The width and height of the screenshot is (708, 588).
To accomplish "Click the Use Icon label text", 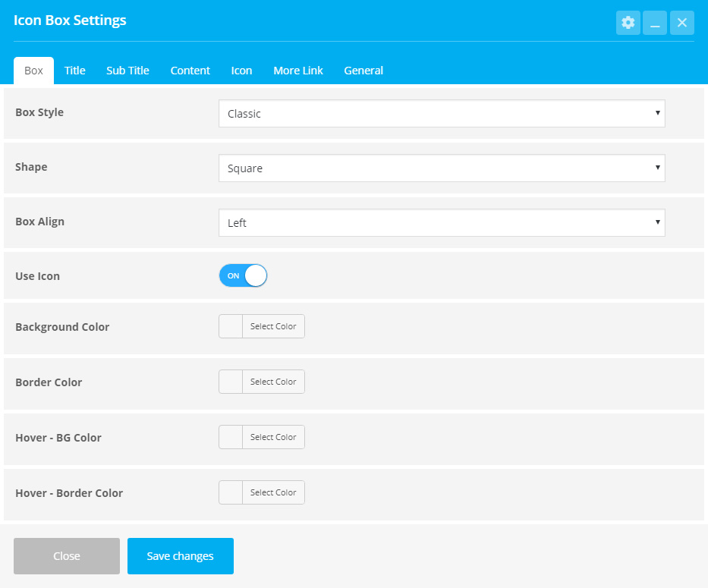I will pyautogui.click(x=37, y=276).
